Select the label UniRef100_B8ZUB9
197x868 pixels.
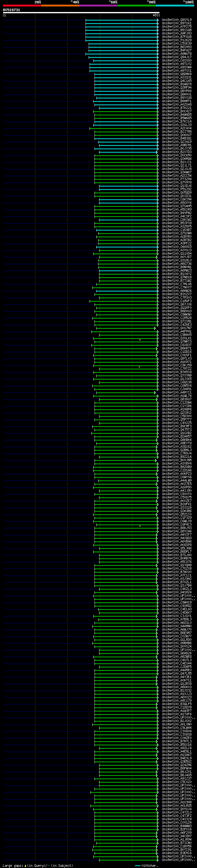click(x=177, y=467)
